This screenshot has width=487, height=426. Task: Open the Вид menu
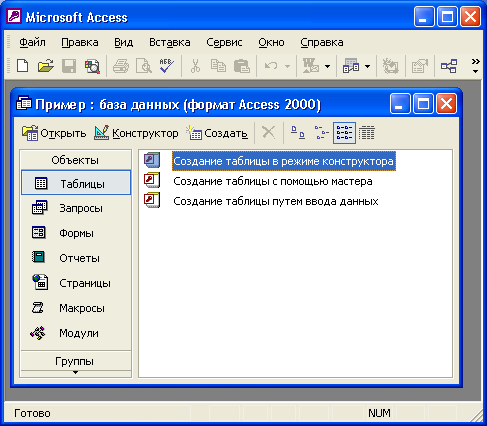(x=123, y=42)
